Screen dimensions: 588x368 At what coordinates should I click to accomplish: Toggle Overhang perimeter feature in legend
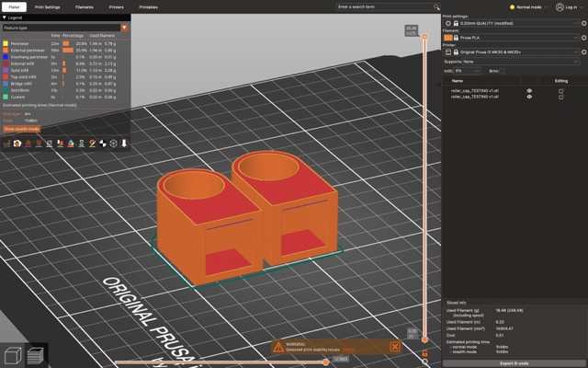tap(60, 57)
